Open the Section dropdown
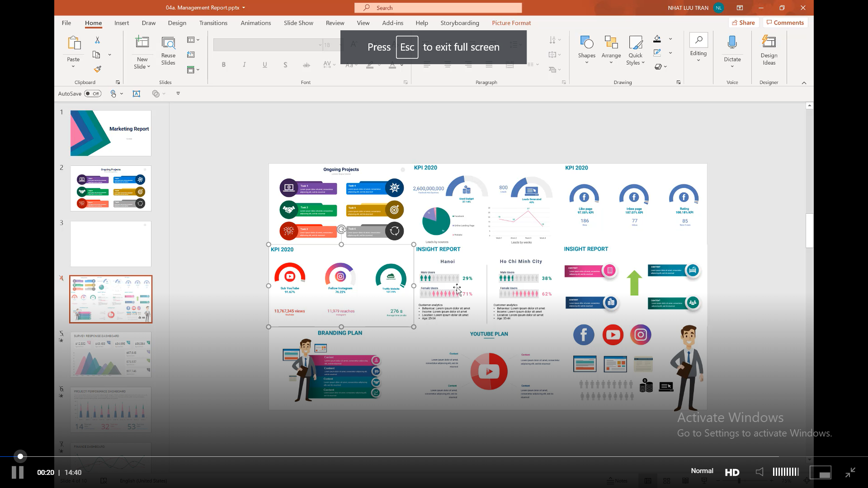The height and width of the screenshot is (488, 868). (x=193, y=70)
